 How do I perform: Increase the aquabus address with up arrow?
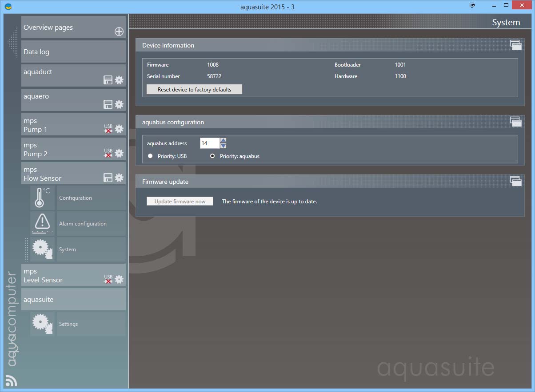[223, 140]
